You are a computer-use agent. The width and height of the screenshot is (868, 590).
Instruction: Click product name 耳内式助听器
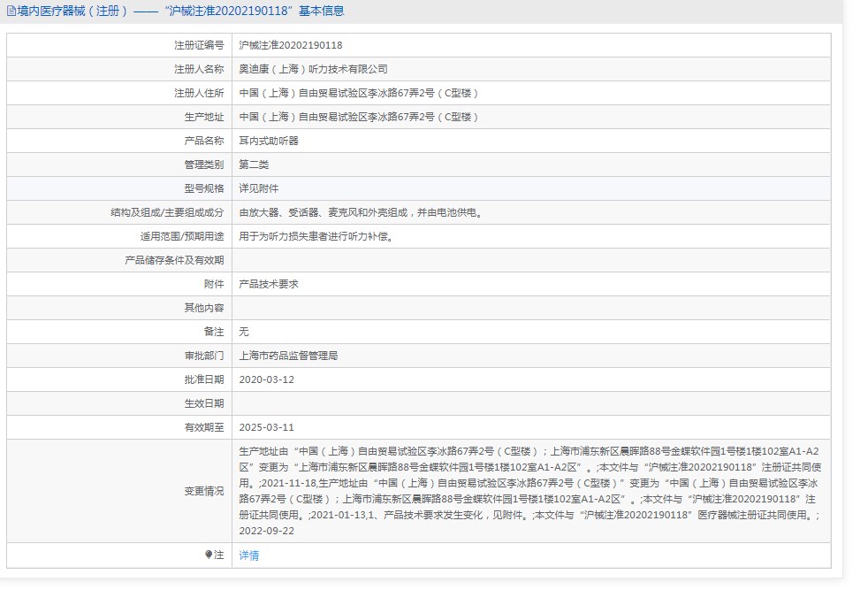click(269, 141)
